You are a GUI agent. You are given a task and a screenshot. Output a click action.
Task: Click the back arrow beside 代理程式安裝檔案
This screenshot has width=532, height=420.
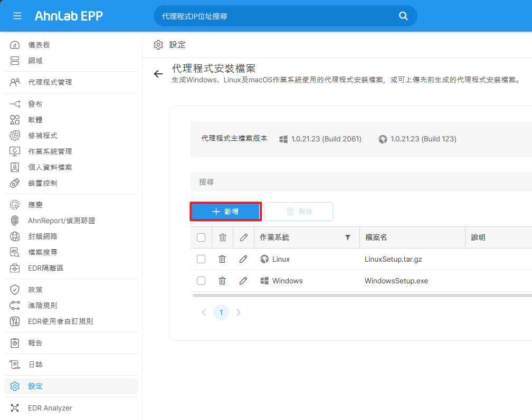tap(158, 74)
